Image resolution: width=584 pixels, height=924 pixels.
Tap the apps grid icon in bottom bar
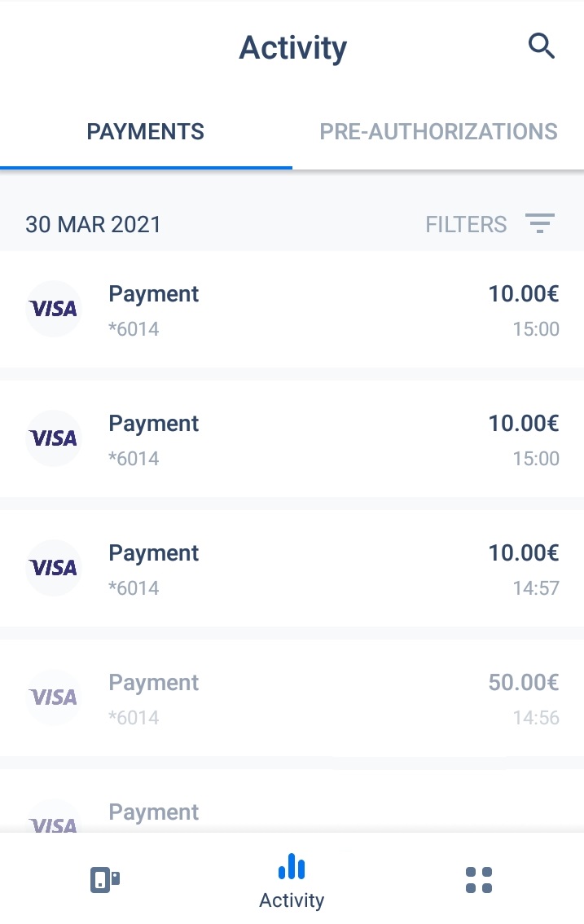pyautogui.click(x=478, y=878)
